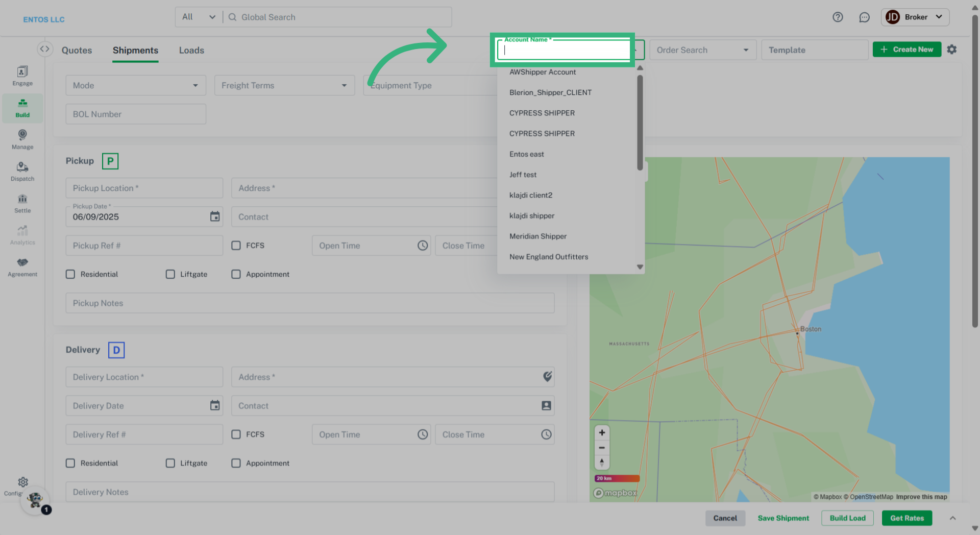Switch to the Loads tab
Image resolution: width=980 pixels, height=535 pixels.
point(191,50)
